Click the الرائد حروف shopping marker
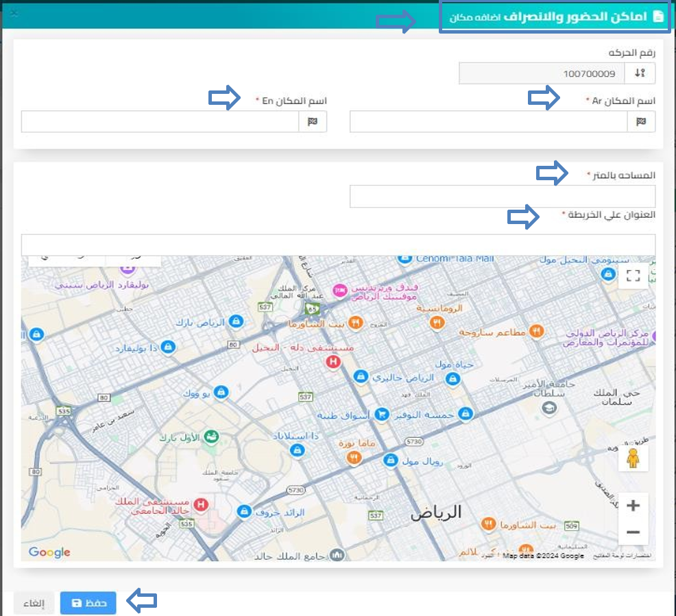The image size is (676, 616). [x=244, y=511]
